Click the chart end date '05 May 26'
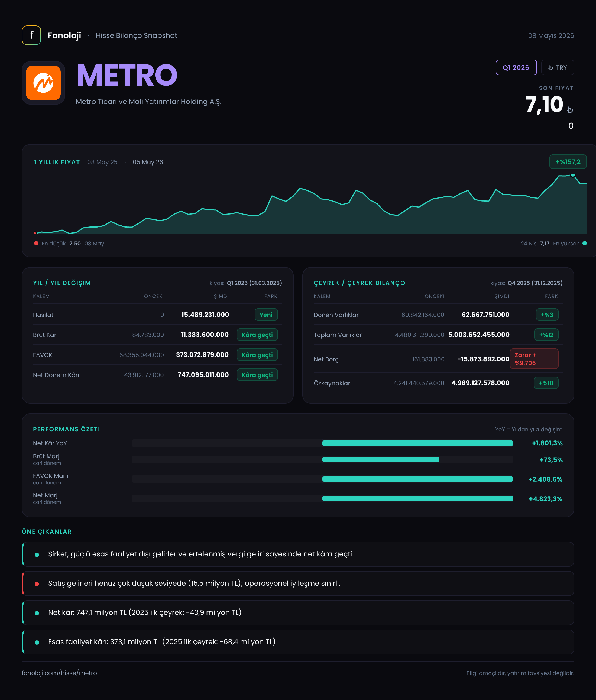The image size is (596, 700). pos(148,162)
